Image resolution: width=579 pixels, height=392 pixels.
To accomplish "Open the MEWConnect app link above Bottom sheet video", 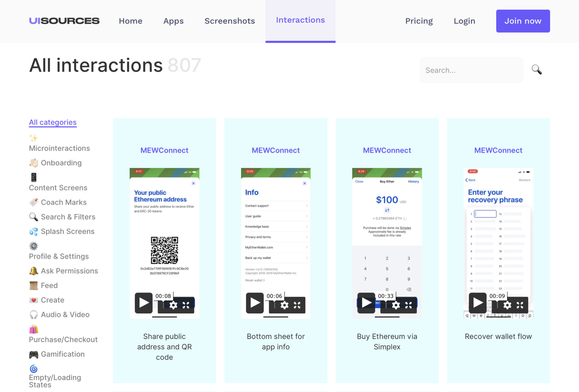I will click(276, 150).
